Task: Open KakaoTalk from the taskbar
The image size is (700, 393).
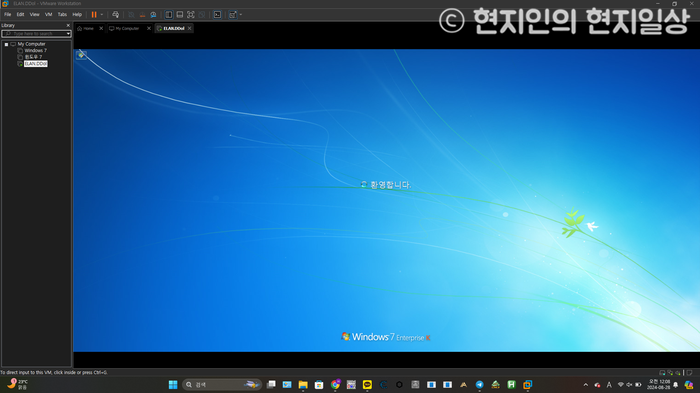Action: [367, 385]
